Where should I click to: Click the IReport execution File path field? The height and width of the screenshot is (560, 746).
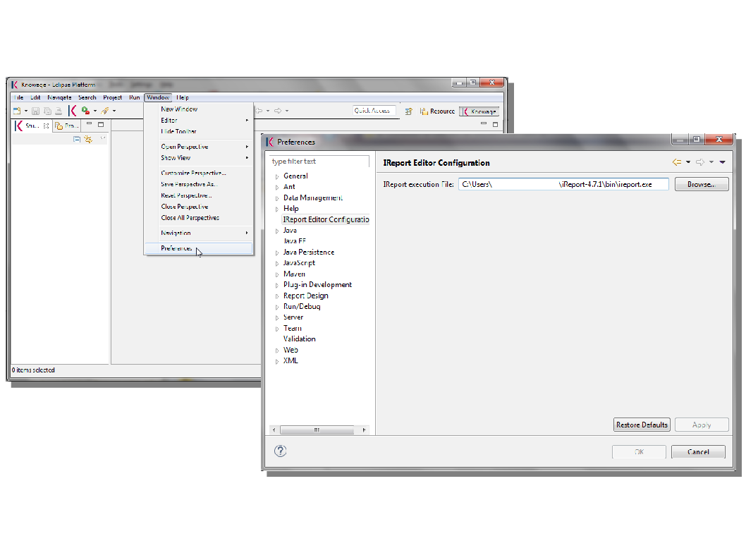[563, 185]
